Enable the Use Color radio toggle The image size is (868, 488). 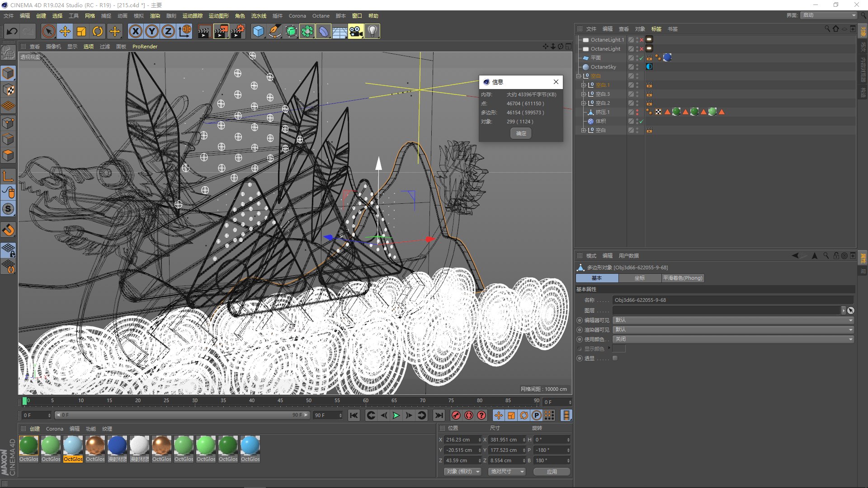[580, 339]
